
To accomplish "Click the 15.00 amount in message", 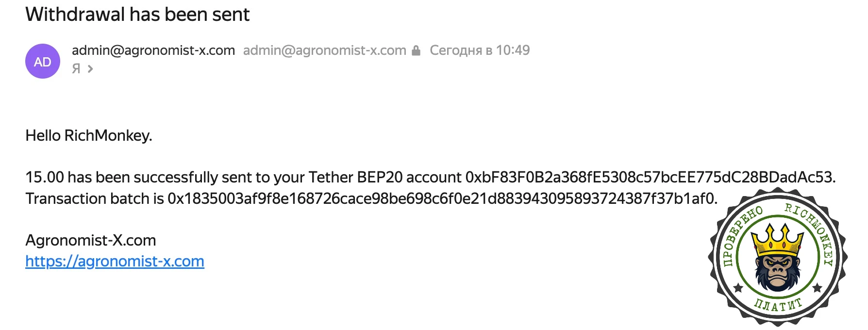I will tap(45, 178).
